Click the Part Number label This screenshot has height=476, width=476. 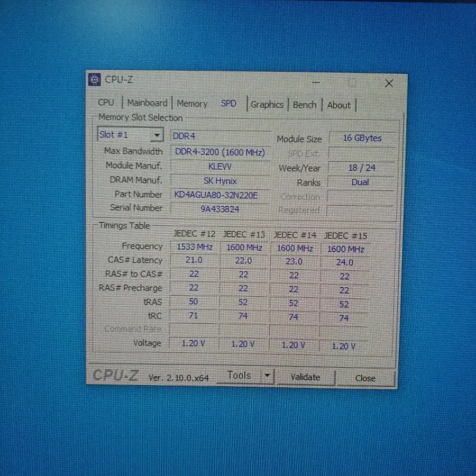(x=138, y=194)
